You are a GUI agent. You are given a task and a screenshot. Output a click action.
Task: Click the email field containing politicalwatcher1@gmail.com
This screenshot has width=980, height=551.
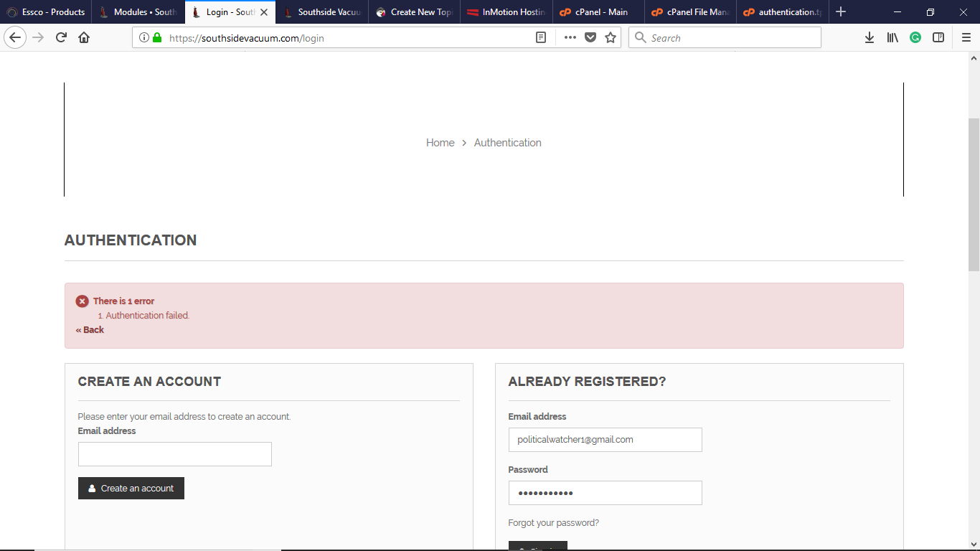(x=606, y=440)
